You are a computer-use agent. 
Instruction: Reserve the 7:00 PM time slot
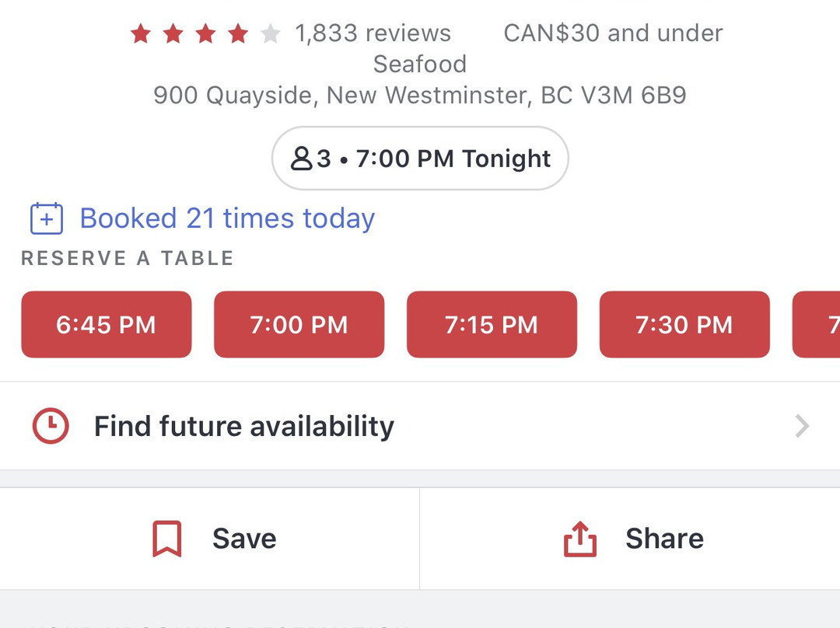299,324
